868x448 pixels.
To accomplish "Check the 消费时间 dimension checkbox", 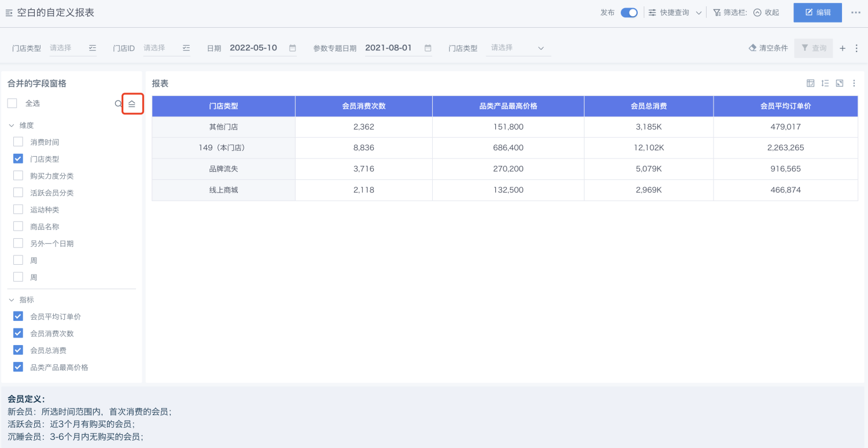I will click(18, 142).
